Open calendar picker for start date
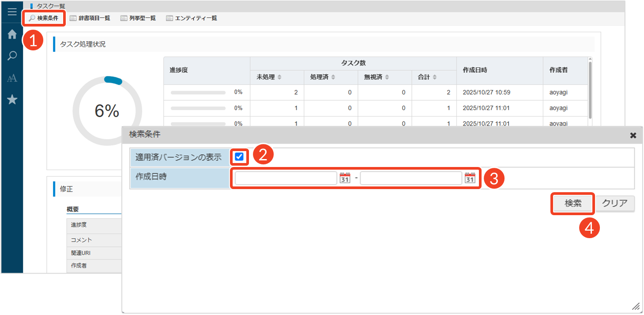 (x=345, y=178)
